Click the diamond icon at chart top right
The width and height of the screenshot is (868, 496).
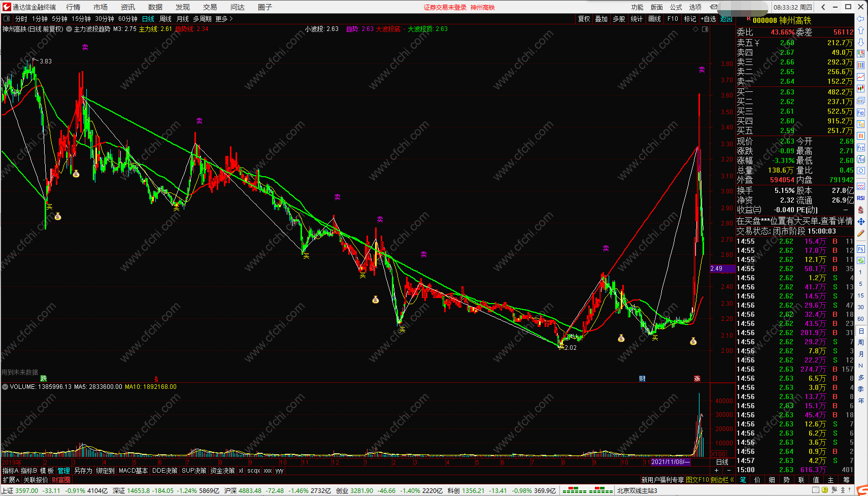click(696, 29)
